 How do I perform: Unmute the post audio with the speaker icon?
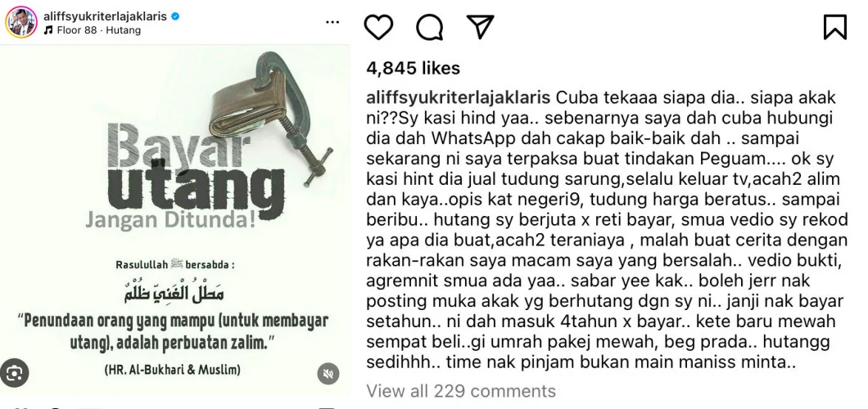pos(328,374)
